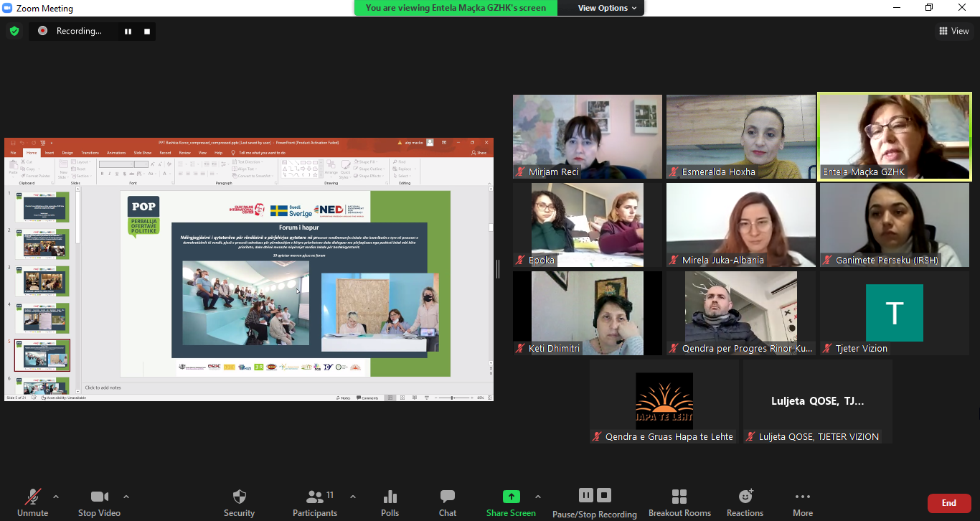Open Breakout Rooms

[679, 497]
